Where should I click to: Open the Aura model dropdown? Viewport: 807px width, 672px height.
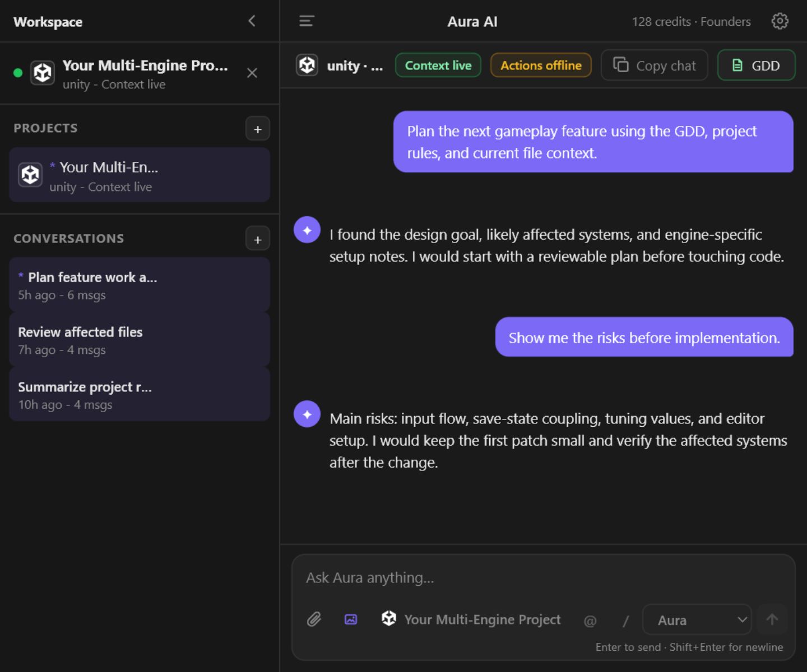pyautogui.click(x=697, y=620)
